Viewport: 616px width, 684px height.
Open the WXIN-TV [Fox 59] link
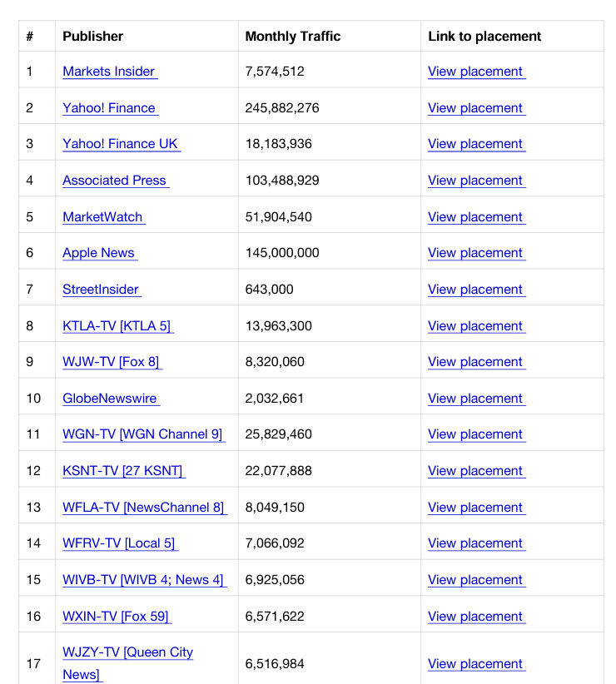pyautogui.click(x=117, y=617)
